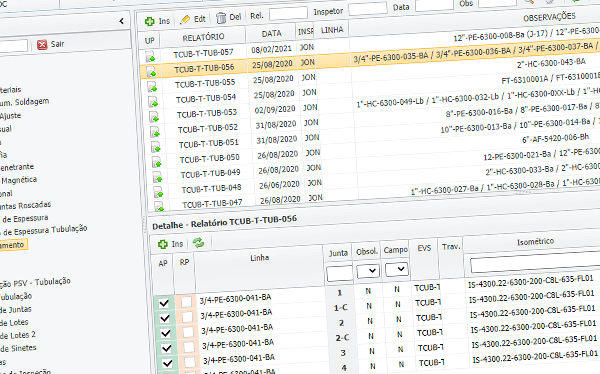600x374 pixels.
Task: Uncheck AP checkbox for Junta 3 row
Action: tap(167, 363)
